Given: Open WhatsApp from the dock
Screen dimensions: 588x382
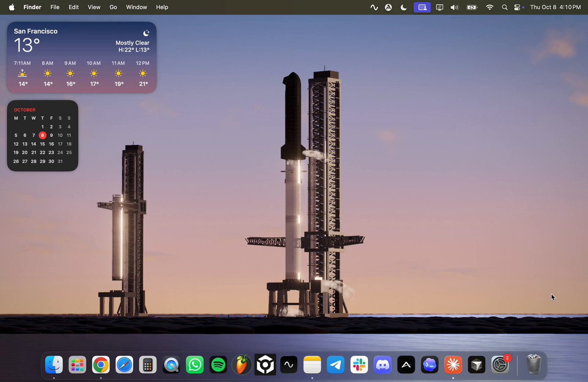Looking at the screenshot, I should point(195,365).
